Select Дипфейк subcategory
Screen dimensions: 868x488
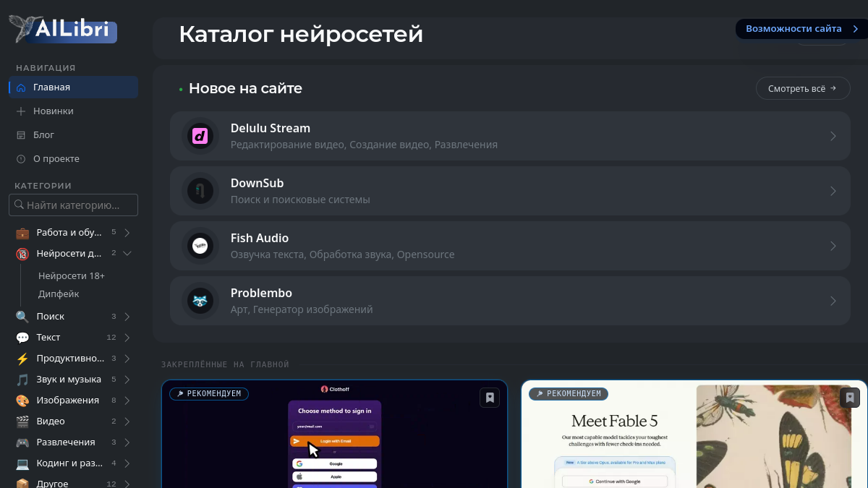[59, 294]
